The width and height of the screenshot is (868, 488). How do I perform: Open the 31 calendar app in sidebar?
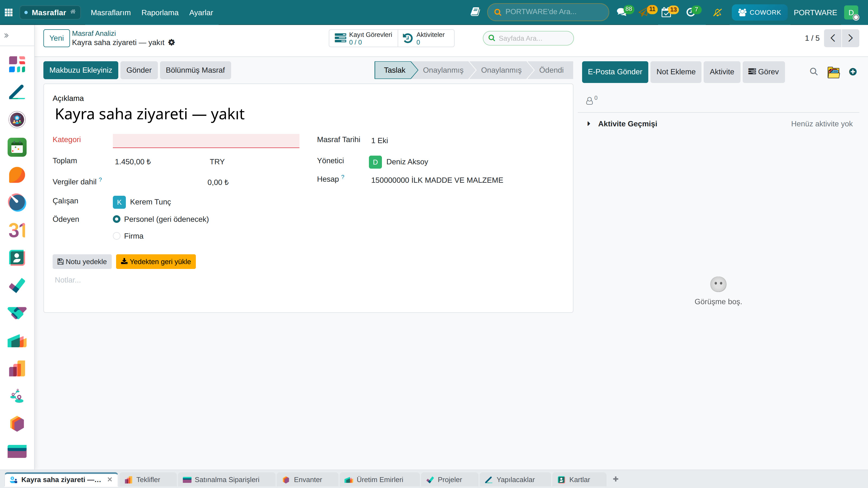(17, 230)
